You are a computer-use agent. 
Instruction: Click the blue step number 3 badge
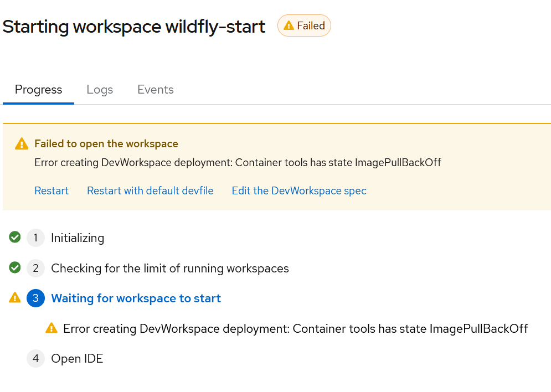[35, 298]
